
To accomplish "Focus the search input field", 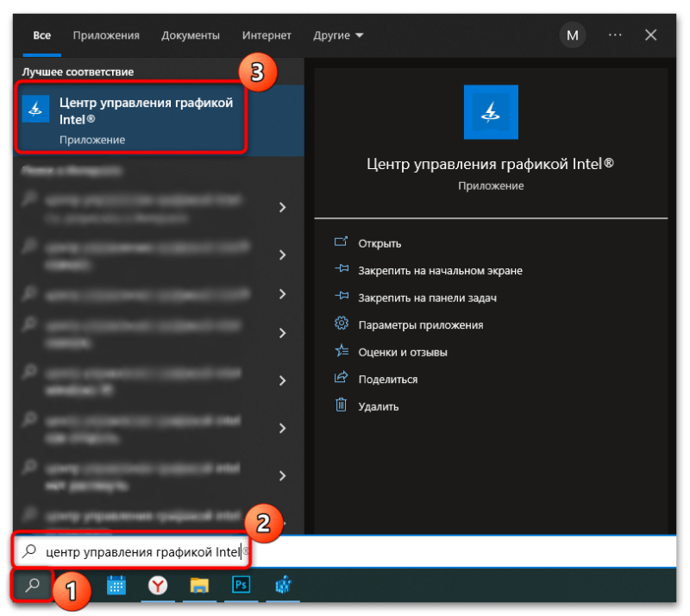I will point(344,551).
